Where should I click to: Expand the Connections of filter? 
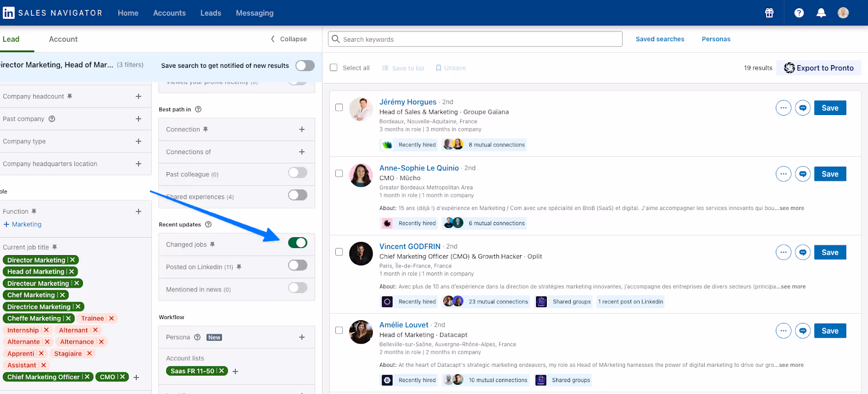click(x=302, y=152)
